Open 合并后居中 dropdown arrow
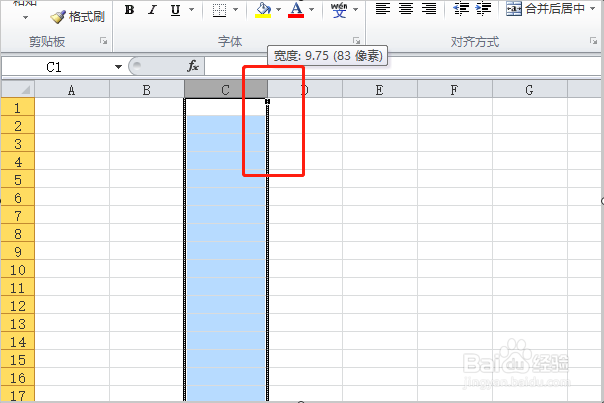 (x=592, y=9)
